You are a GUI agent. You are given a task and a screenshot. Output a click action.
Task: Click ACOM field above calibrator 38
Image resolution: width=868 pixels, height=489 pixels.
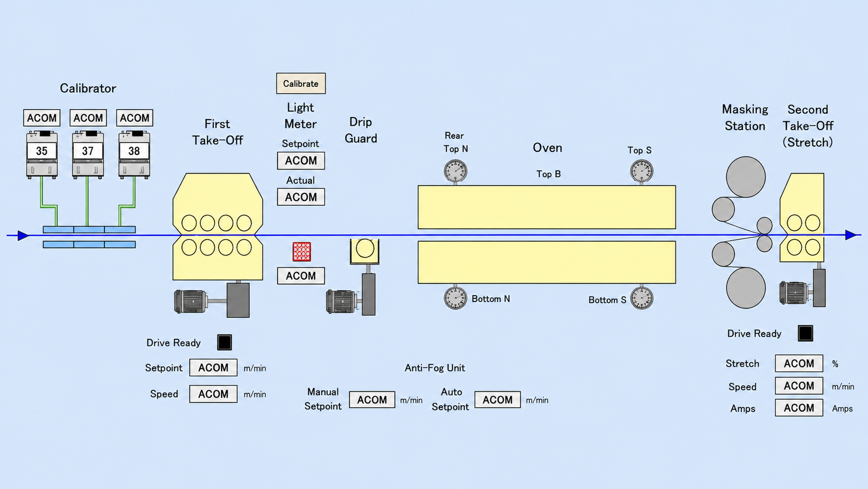click(x=134, y=118)
